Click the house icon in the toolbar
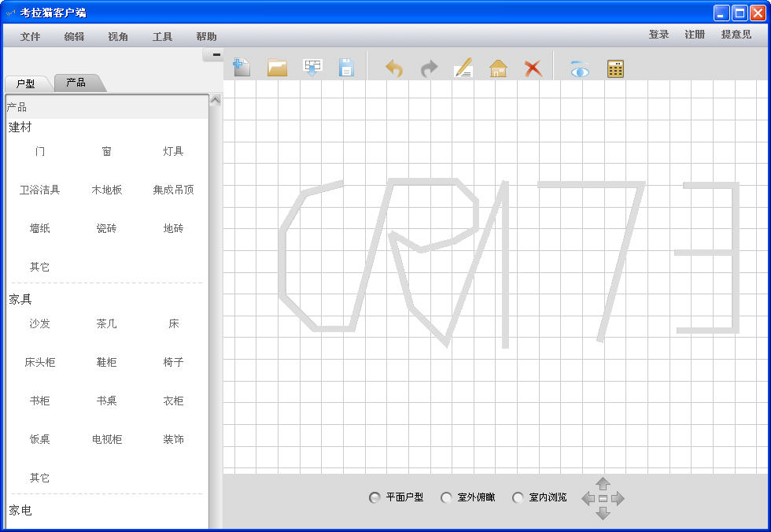This screenshot has width=771, height=532. 498,68
